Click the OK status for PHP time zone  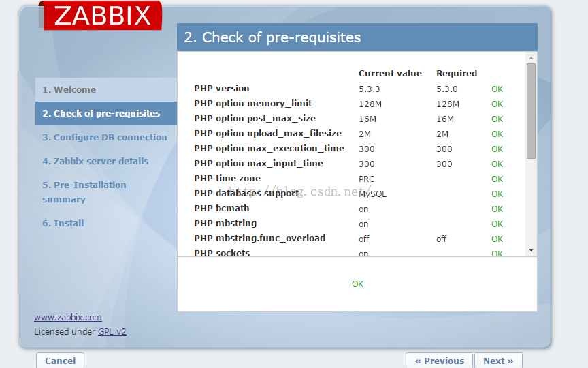coord(497,179)
